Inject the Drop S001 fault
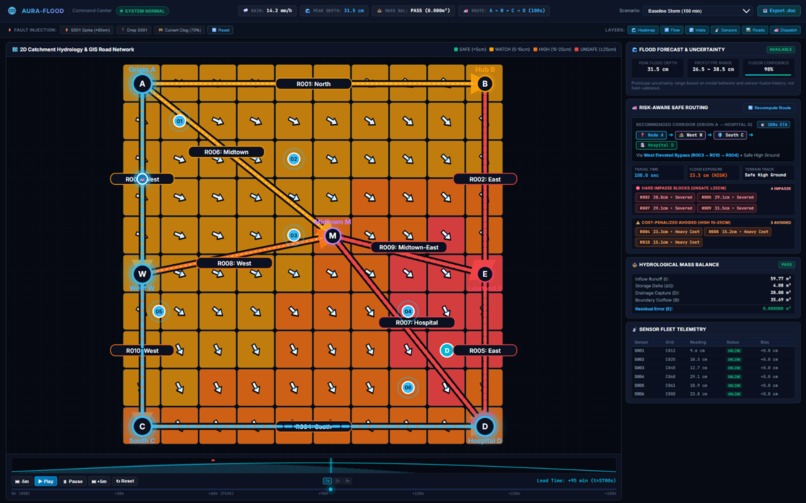The image size is (806, 503). pyautogui.click(x=134, y=30)
